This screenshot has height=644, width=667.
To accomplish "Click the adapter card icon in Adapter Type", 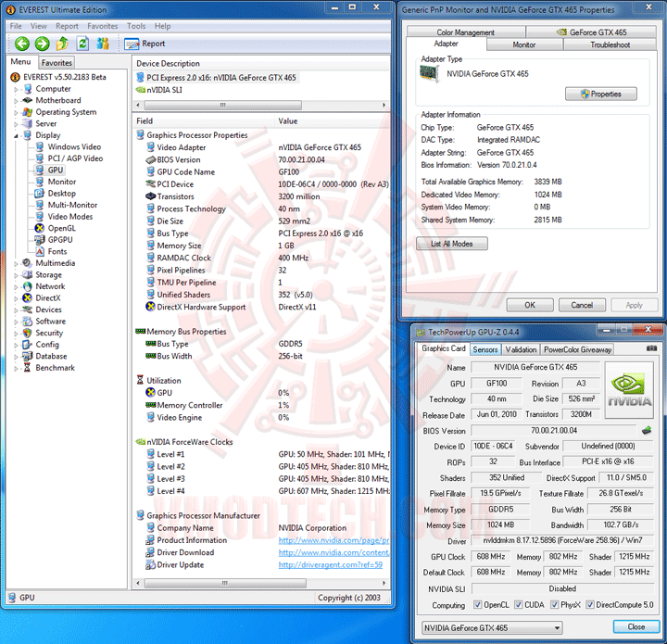I will 430,74.
